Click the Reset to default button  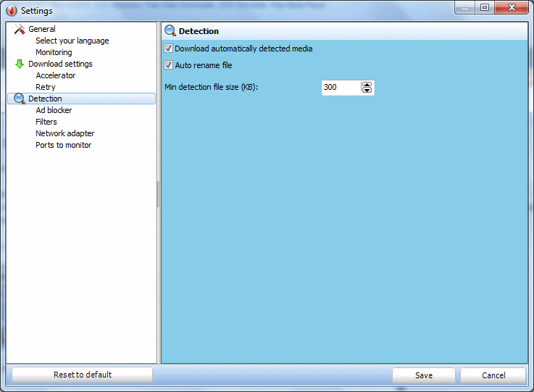pos(82,375)
